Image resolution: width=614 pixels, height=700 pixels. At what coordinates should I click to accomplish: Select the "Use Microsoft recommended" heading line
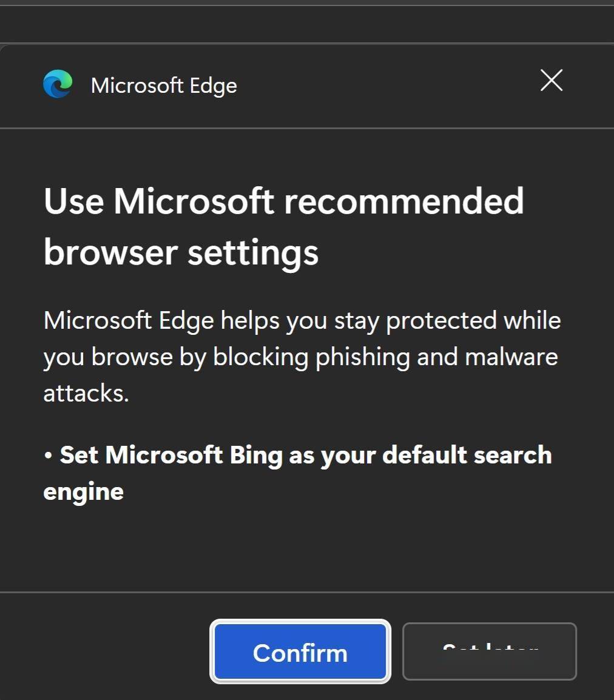pyautogui.click(x=284, y=201)
